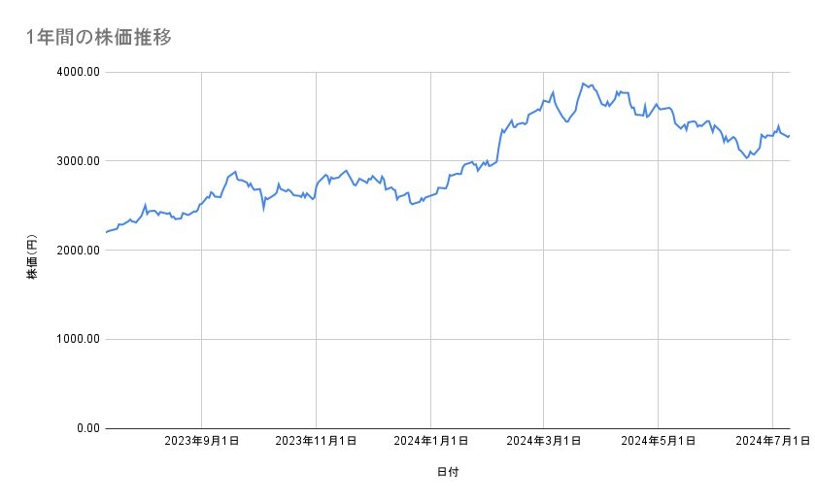
Task: Select the vertical axis title 株価(円)
Action: tap(32, 257)
